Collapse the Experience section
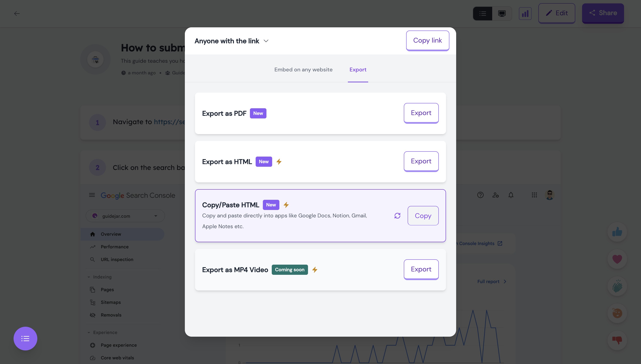641x364 pixels. 89,332
